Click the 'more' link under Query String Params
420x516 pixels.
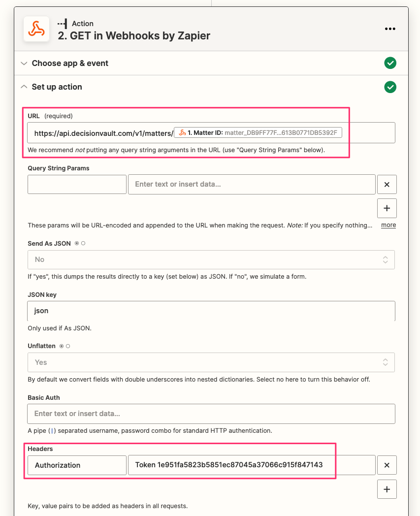(388, 225)
